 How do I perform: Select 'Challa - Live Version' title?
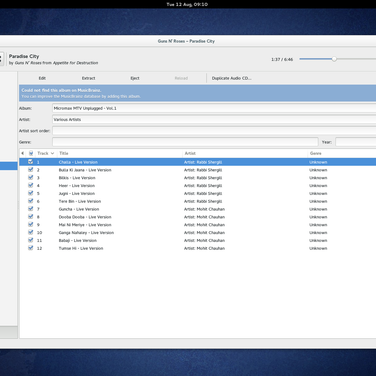click(x=78, y=162)
